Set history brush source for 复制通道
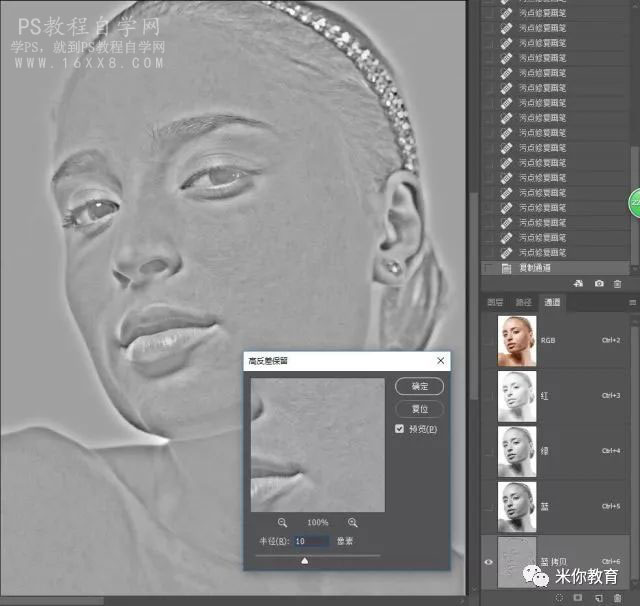This screenshot has height=606, width=640. click(488, 268)
